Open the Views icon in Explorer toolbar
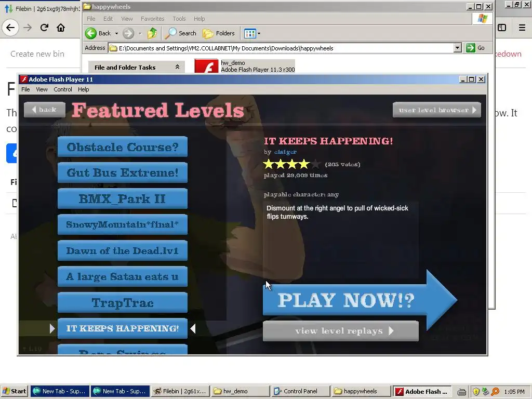 point(250,33)
